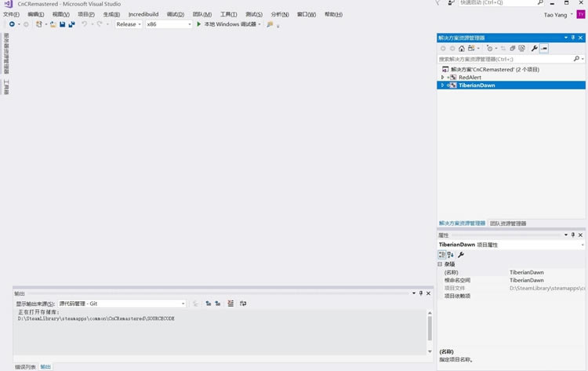Toggle Alphabetical sort in Properties panel
The image size is (588, 371).
point(451,255)
